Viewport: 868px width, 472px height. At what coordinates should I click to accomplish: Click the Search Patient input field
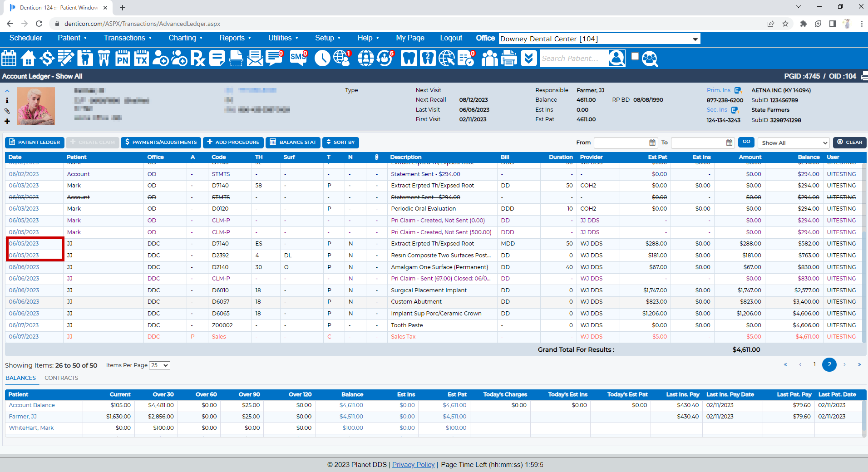click(x=574, y=58)
